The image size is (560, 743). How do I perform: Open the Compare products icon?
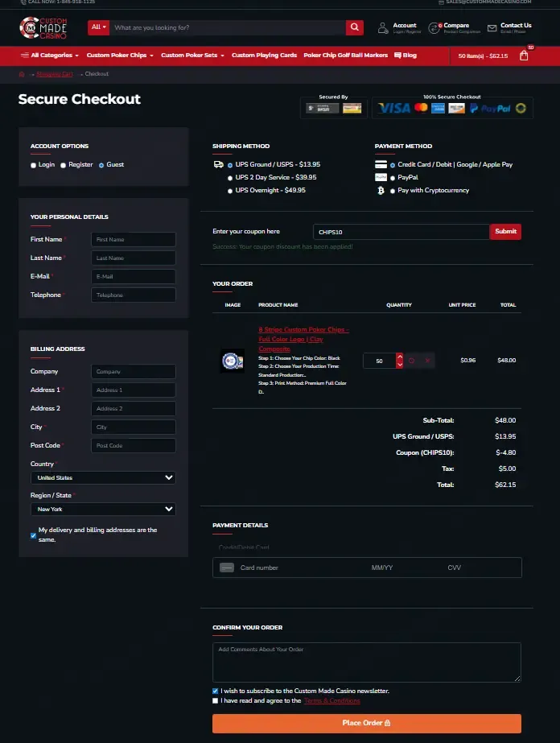(434, 28)
